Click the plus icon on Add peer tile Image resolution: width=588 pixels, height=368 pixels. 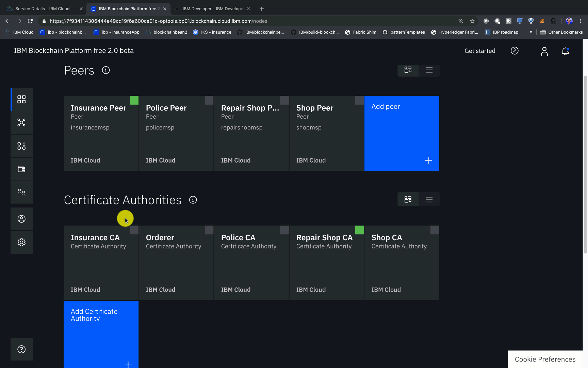point(429,160)
